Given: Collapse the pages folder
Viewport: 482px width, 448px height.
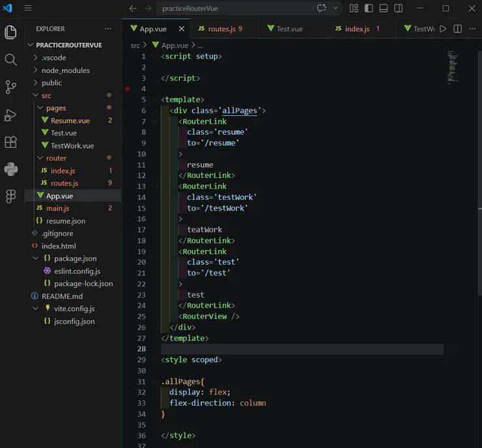Looking at the screenshot, I should (56, 108).
